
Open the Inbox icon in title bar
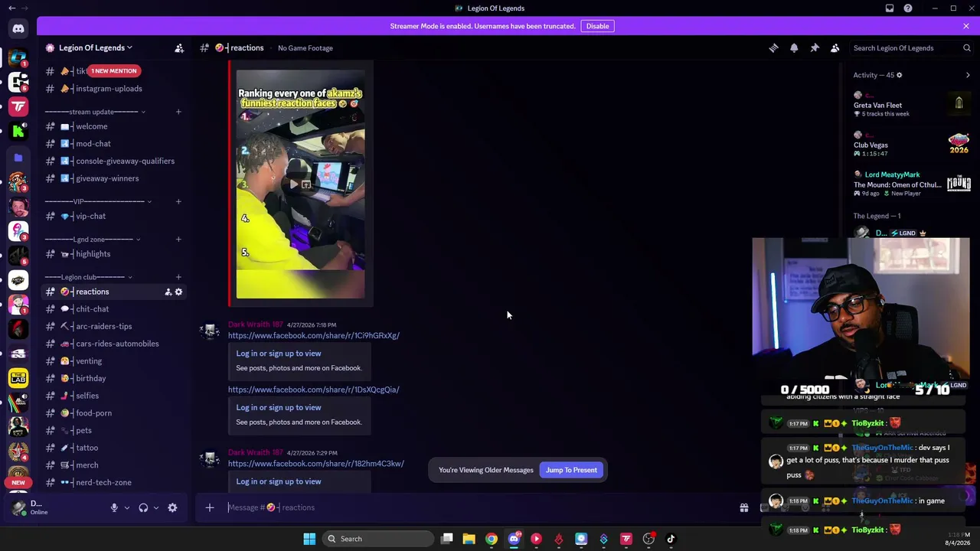pos(890,8)
